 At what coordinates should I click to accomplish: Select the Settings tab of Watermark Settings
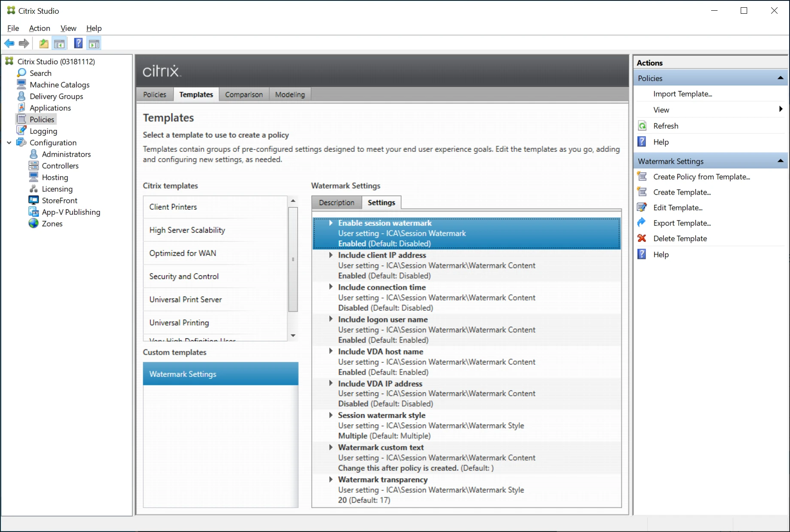coord(381,202)
